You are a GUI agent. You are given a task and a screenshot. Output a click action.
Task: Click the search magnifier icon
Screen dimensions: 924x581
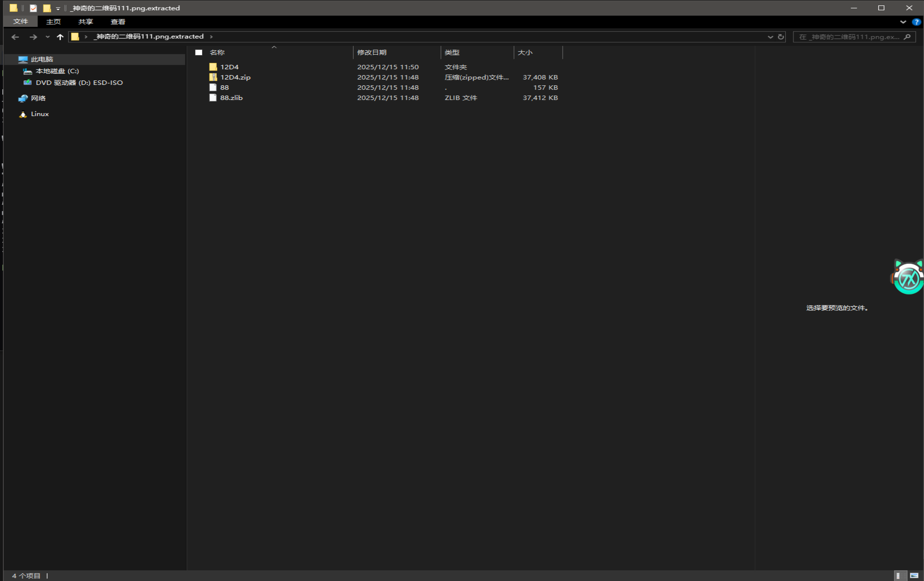[x=907, y=37]
